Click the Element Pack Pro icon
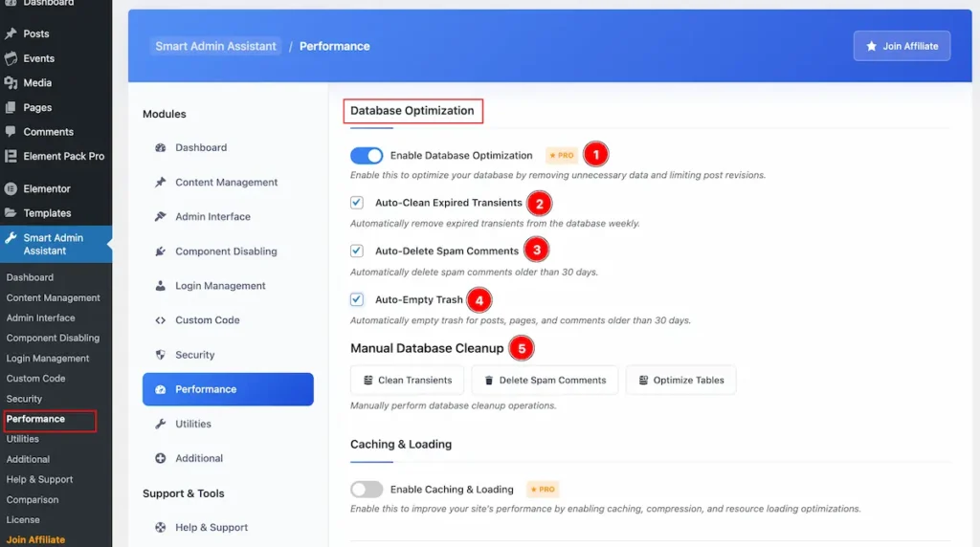 click(11, 156)
